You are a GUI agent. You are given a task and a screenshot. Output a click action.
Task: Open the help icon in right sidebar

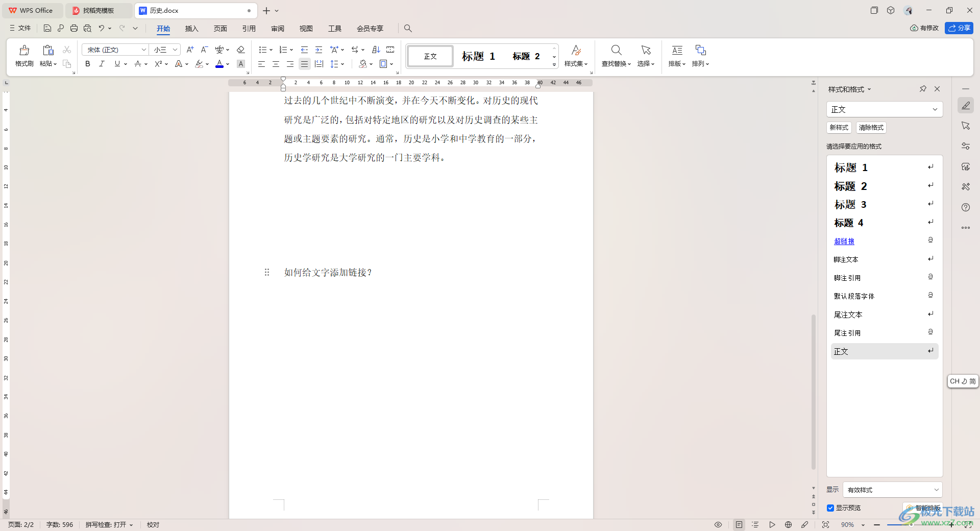[x=966, y=207]
